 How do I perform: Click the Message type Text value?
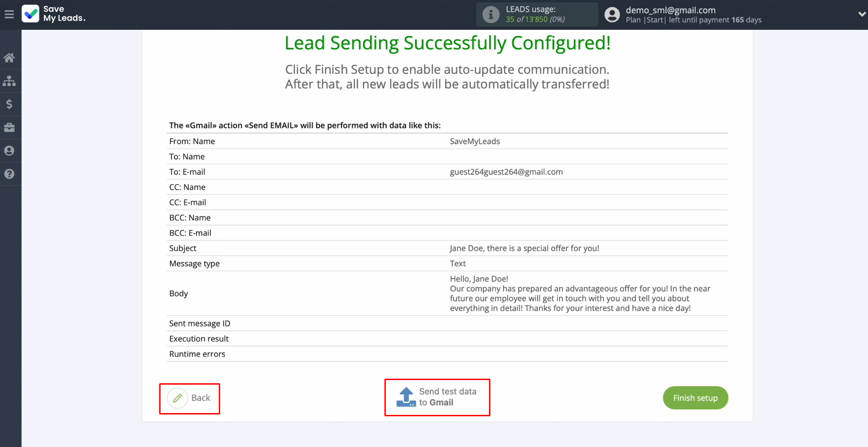coord(458,264)
